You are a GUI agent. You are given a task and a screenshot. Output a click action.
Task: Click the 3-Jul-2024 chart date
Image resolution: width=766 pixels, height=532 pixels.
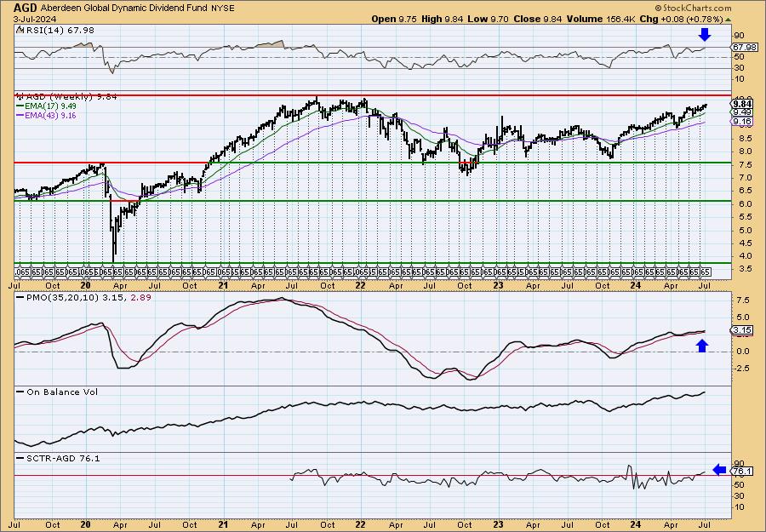(35, 19)
